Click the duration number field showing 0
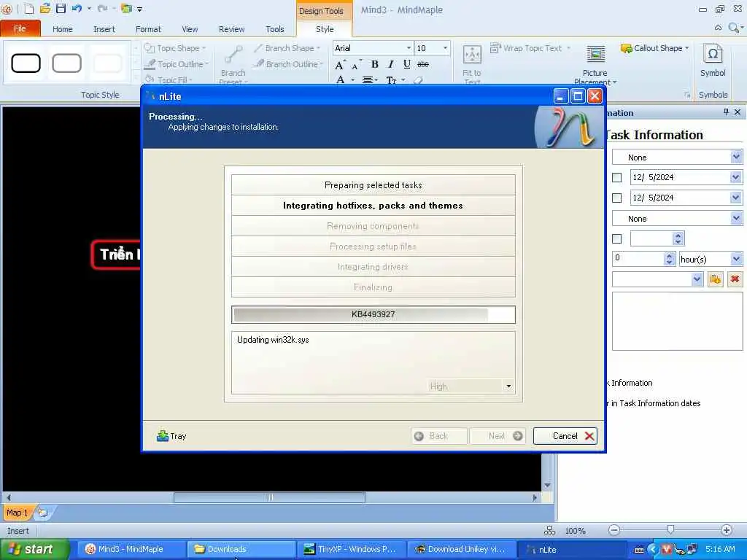The height and width of the screenshot is (560, 747). [638, 259]
